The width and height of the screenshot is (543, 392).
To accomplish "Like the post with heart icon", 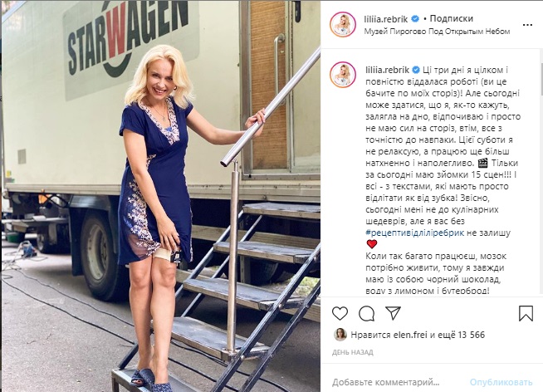I will click(340, 313).
